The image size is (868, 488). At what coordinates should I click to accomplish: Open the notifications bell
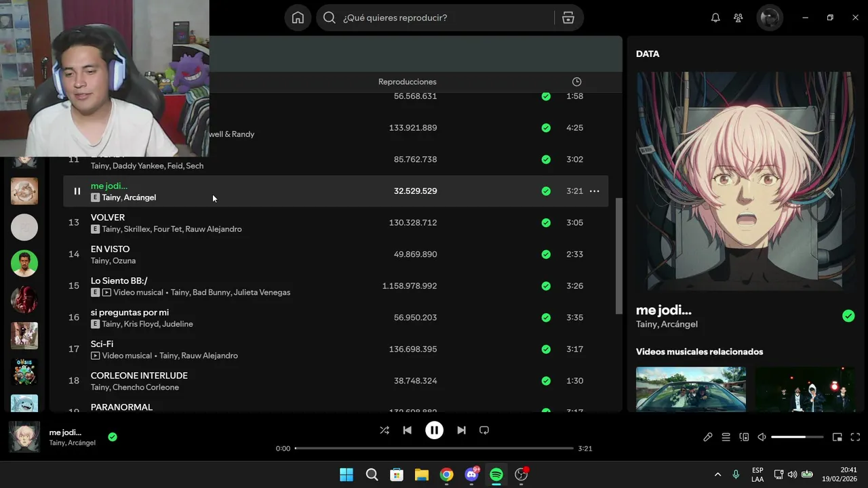click(x=715, y=18)
